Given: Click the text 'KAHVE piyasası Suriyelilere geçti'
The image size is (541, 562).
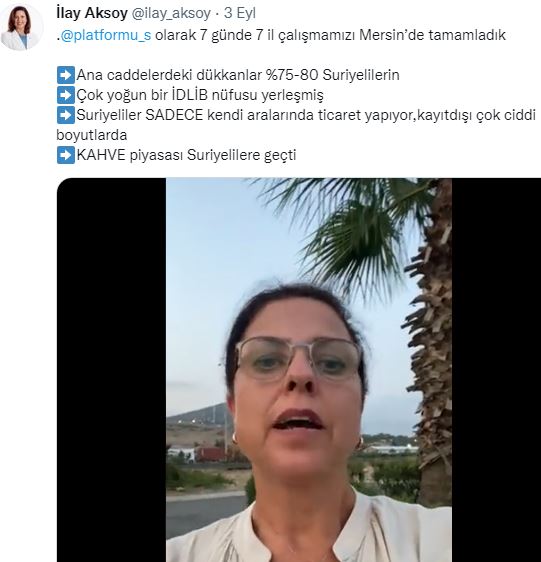Looking at the screenshot, I should (186, 155).
